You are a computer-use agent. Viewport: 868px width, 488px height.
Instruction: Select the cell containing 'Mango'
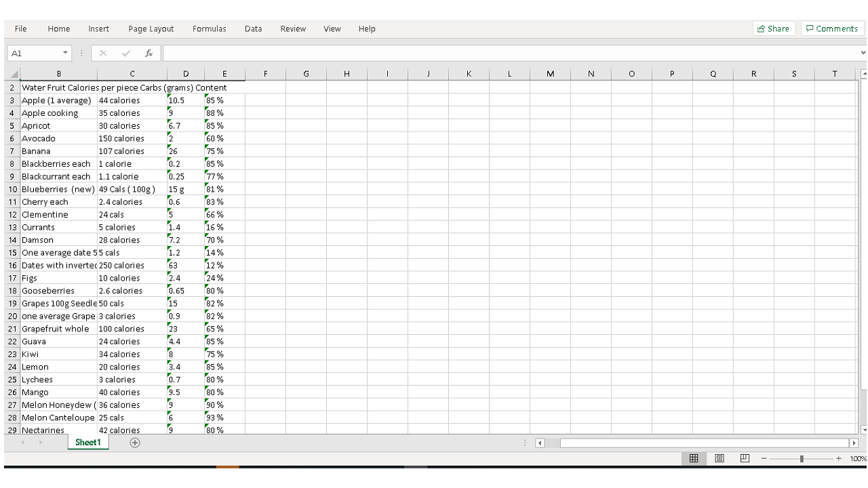(x=59, y=392)
